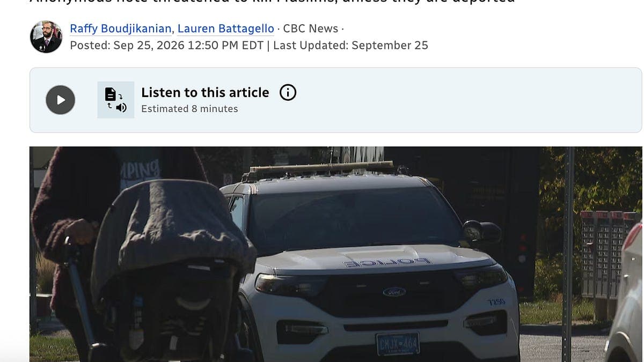
Task: Click the Estimated 8 minutes label
Action: pyautogui.click(x=189, y=109)
